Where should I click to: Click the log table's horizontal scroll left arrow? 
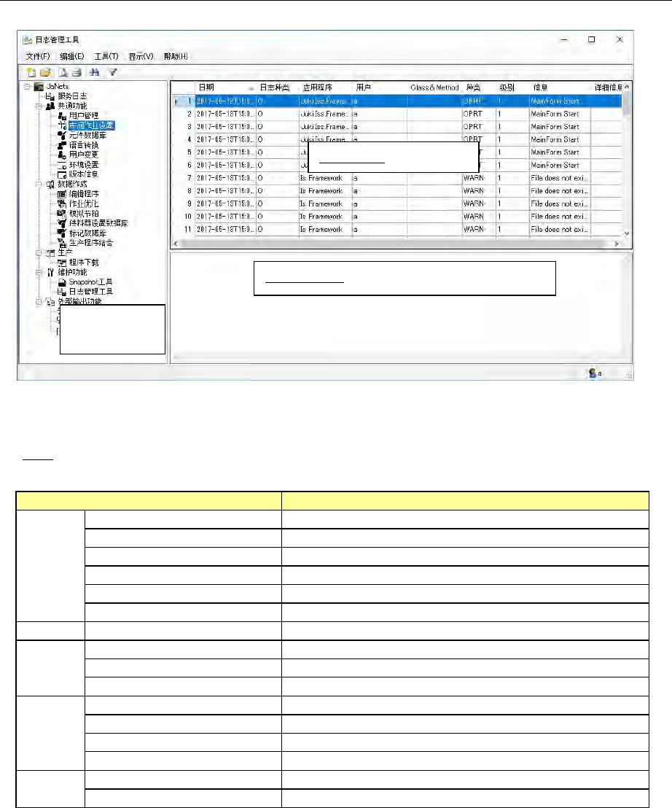click(176, 244)
